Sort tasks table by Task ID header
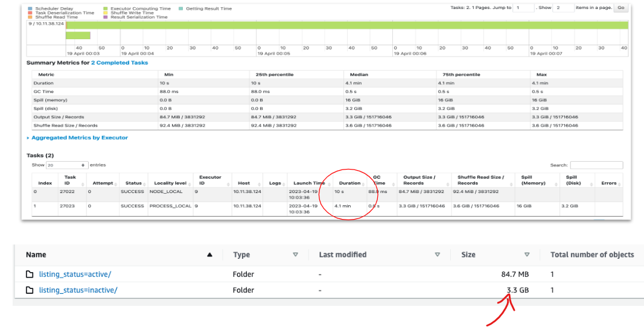644x327 pixels. pyautogui.click(x=70, y=180)
